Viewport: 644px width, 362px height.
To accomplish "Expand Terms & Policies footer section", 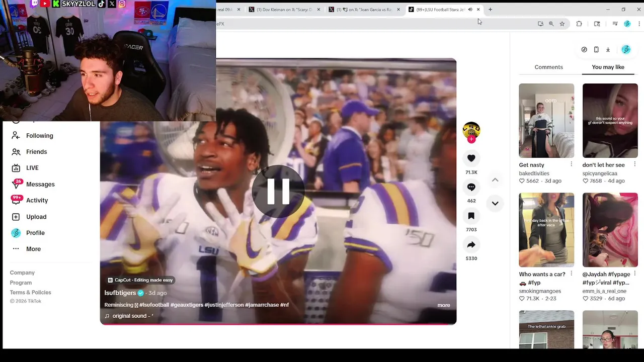I will pos(30,293).
